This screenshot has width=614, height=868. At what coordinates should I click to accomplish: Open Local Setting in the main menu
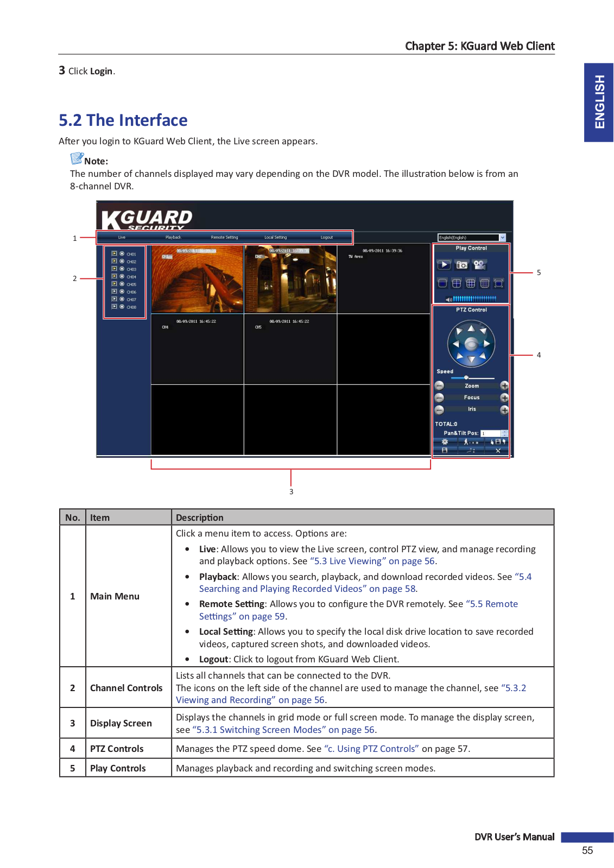point(275,237)
